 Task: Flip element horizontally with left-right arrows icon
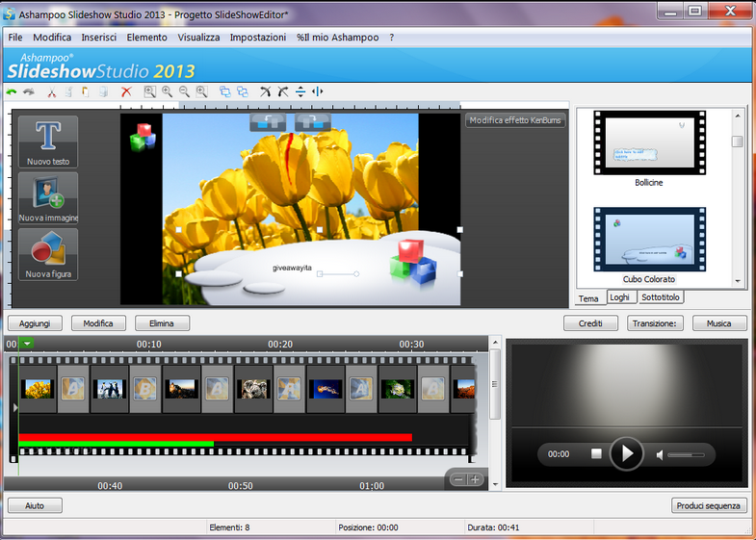click(317, 91)
